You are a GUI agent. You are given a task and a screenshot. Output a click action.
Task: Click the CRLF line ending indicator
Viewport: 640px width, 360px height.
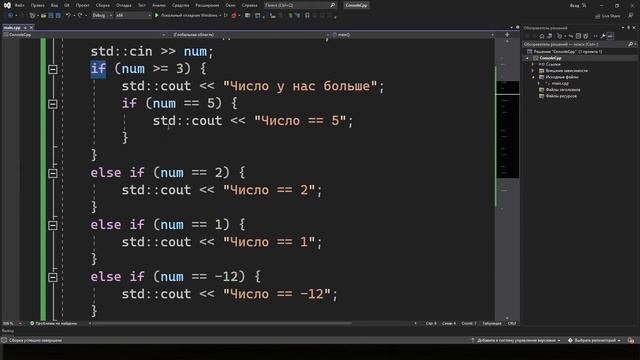pos(512,323)
